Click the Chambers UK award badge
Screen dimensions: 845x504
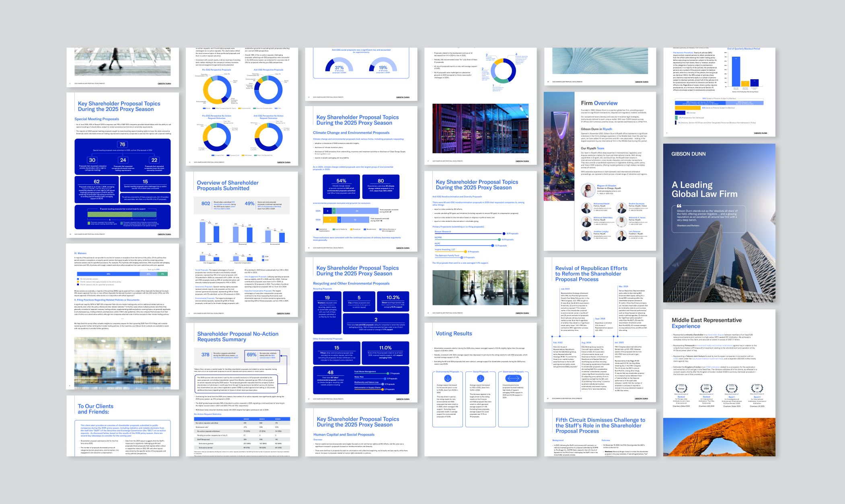coord(757,388)
